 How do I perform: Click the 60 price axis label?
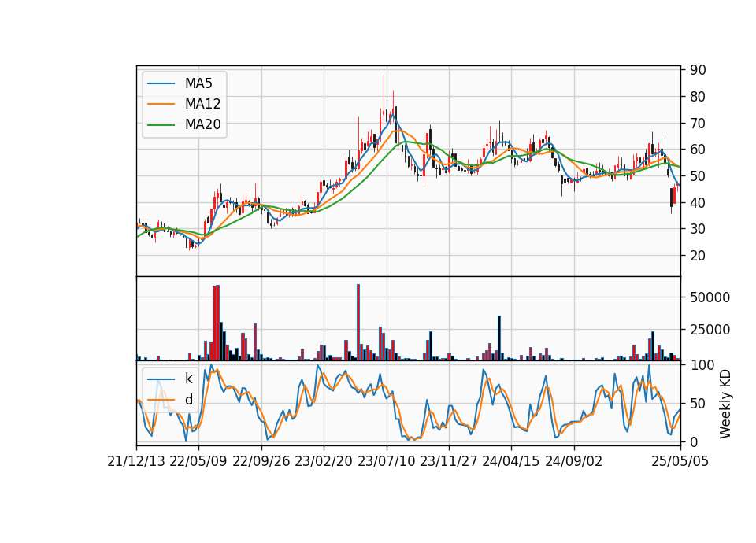point(698,150)
